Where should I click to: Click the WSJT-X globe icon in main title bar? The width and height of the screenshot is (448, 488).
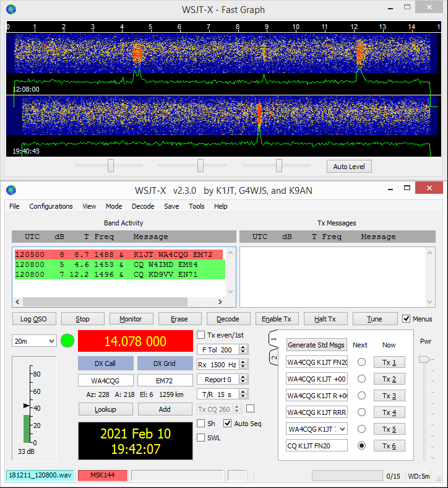11,190
